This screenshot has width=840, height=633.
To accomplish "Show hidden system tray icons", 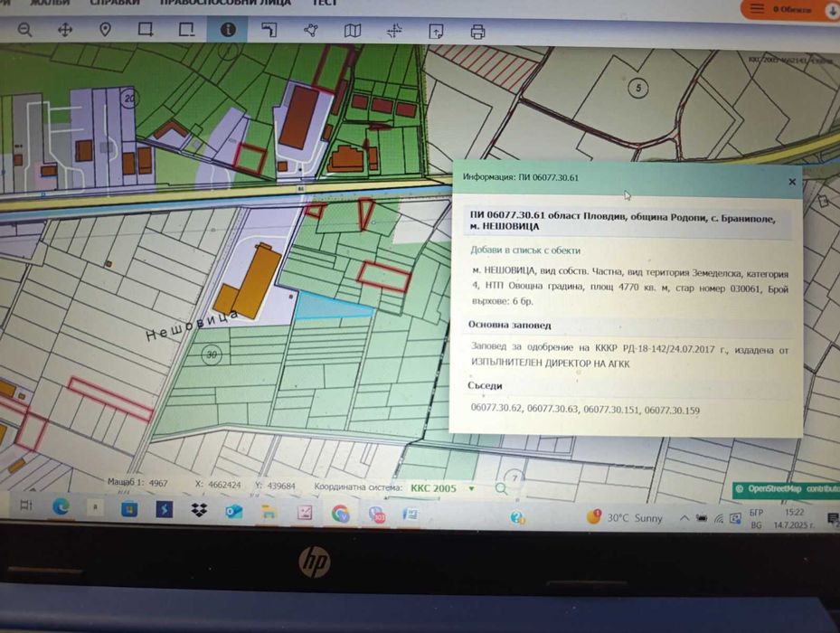I will tap(684, 518).
